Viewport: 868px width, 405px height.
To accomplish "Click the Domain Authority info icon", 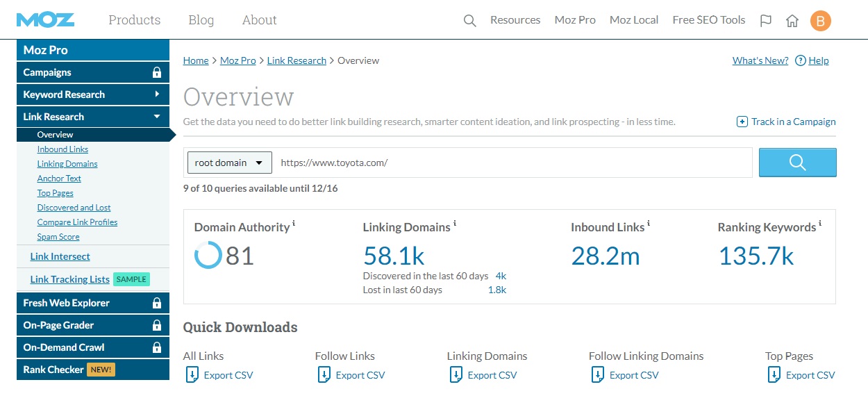I will tap(294, 224).
